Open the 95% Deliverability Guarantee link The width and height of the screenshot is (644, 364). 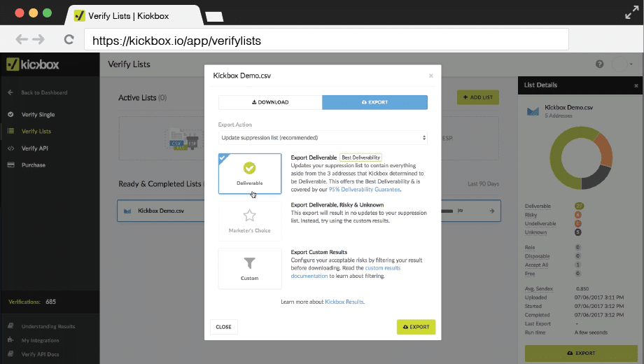coord(364,190)
